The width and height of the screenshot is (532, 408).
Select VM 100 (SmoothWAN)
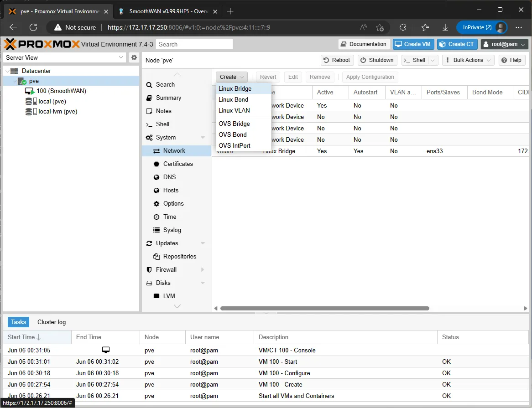click(x=62, y=91)
